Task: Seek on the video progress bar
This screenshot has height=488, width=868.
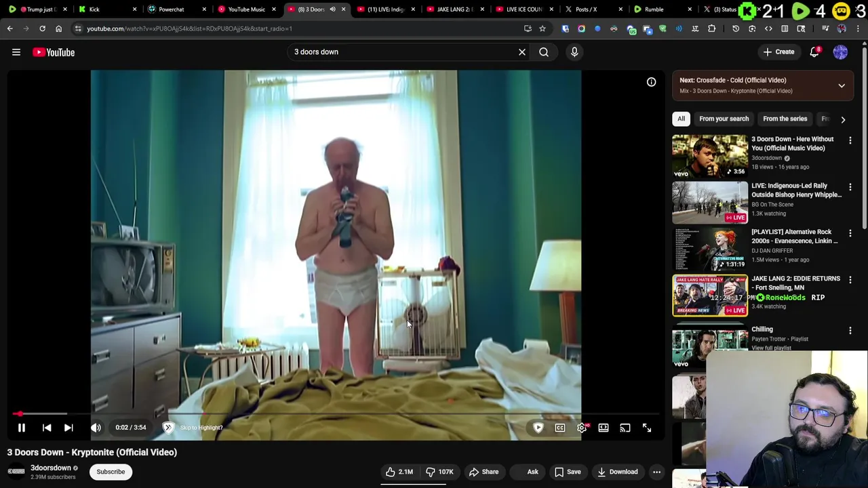Action: click(336, 413)
